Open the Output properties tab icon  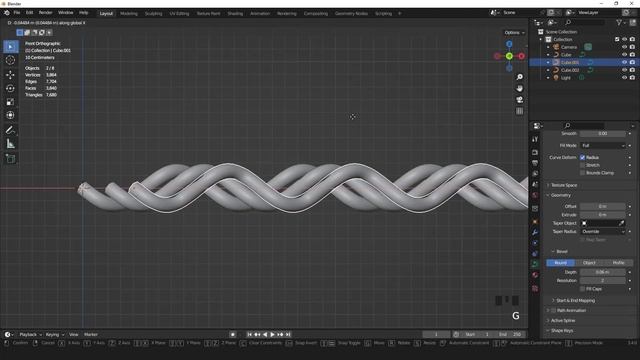pos(535,163)
